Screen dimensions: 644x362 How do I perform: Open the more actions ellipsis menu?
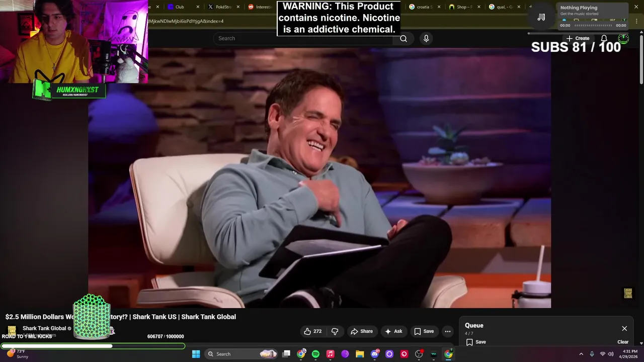pos(448,331)
